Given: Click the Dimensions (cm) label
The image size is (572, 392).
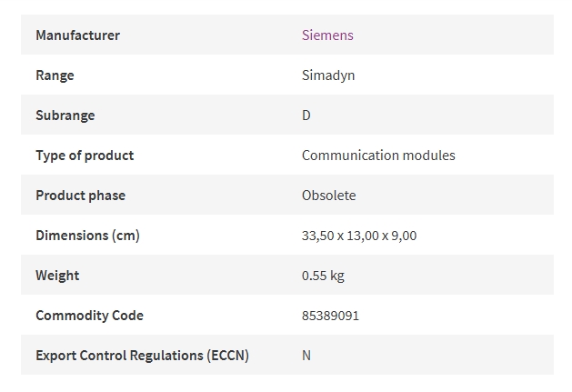Looking at the screenshot, I should point(87,236).
